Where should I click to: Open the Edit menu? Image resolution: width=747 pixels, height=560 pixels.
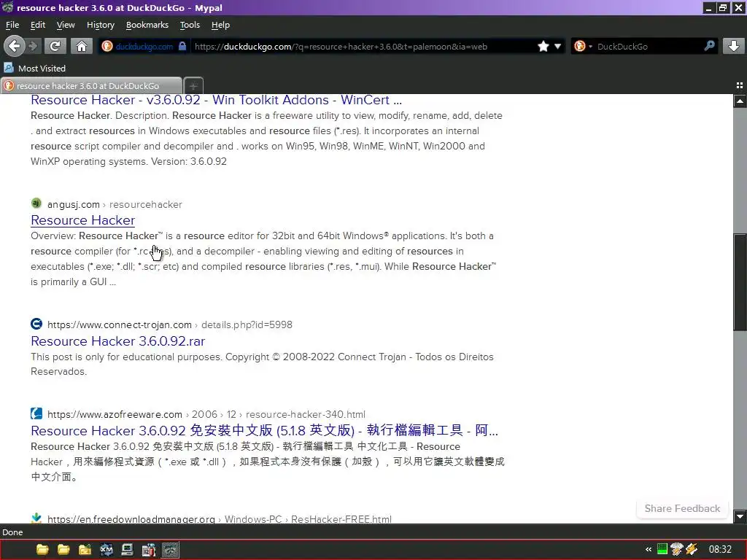click(38, 25)
